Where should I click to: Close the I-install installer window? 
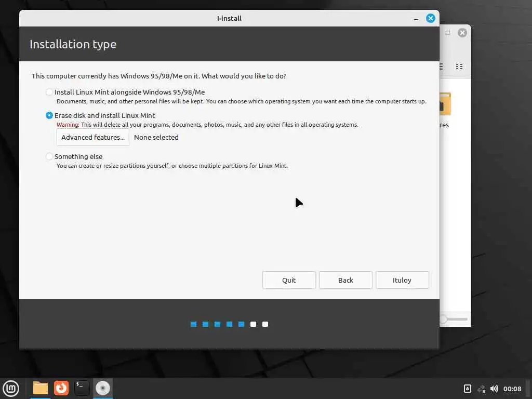point(430,18)
